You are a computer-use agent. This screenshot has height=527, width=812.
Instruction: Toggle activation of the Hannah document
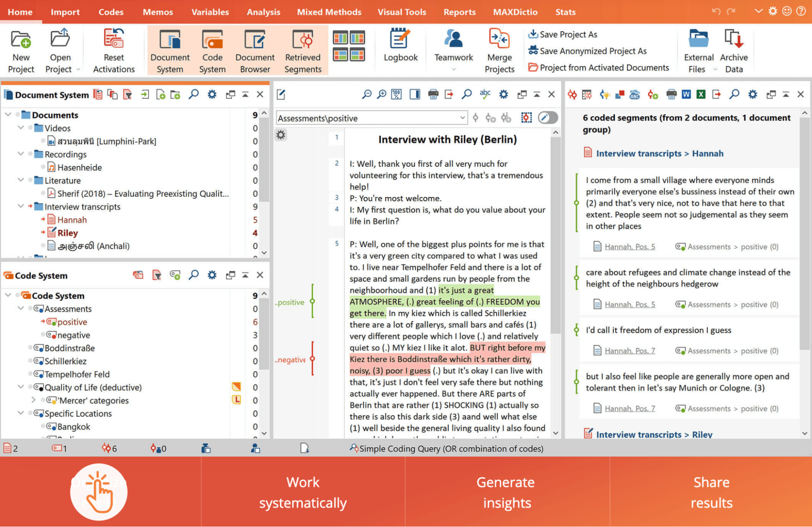click(43, 220)
